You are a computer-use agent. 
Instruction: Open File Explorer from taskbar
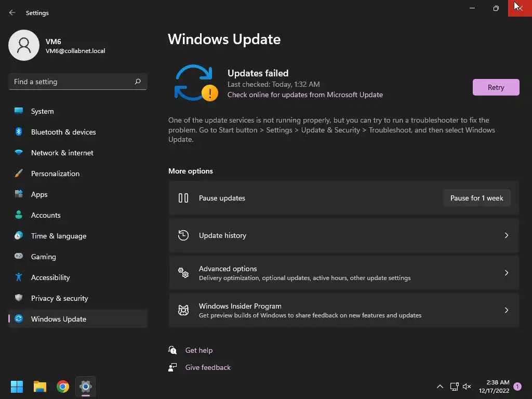point(39,387)
